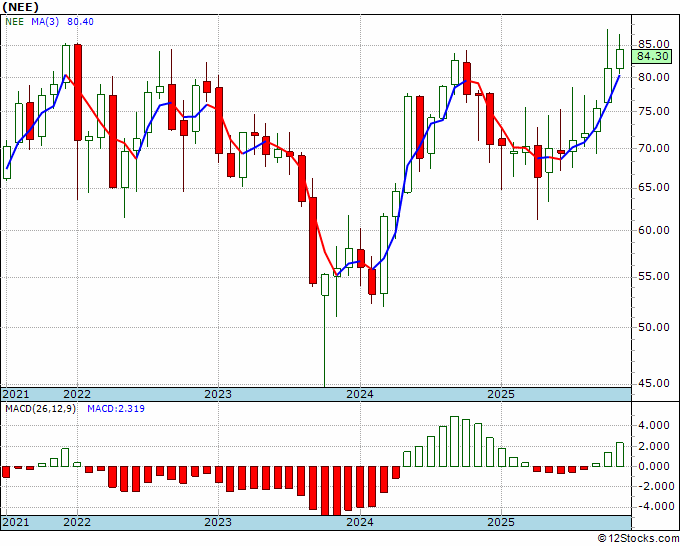The width and height of the screenshot is (680, 546).
Task: Click the 75.00 price axis label
Action: click(x=654, y=111)
